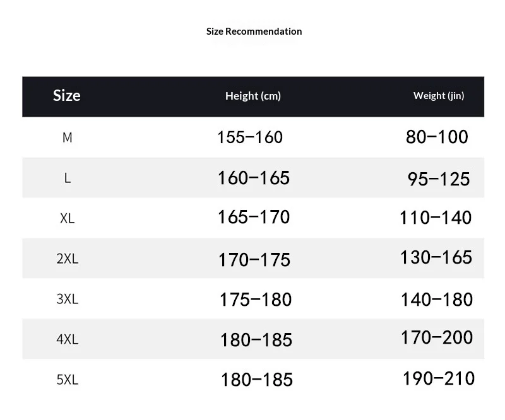
Task: Click the 170–175 height value
Action: pos(254,259)
